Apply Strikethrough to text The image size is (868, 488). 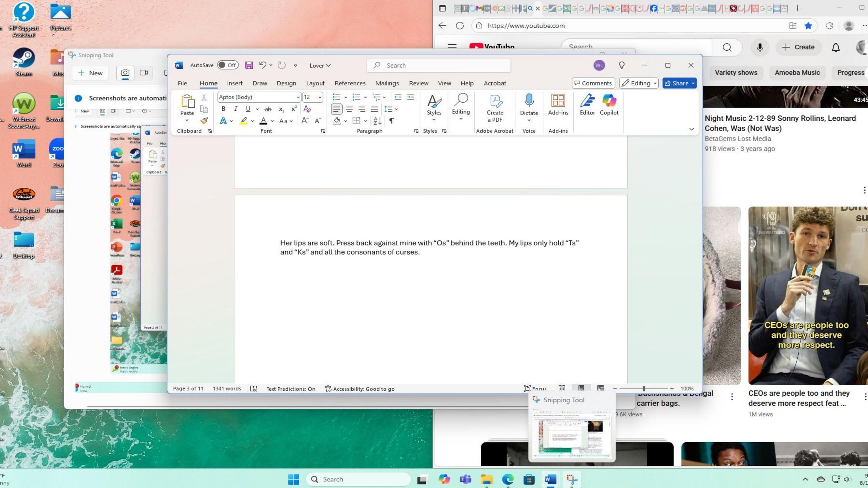tap(268, 109)
